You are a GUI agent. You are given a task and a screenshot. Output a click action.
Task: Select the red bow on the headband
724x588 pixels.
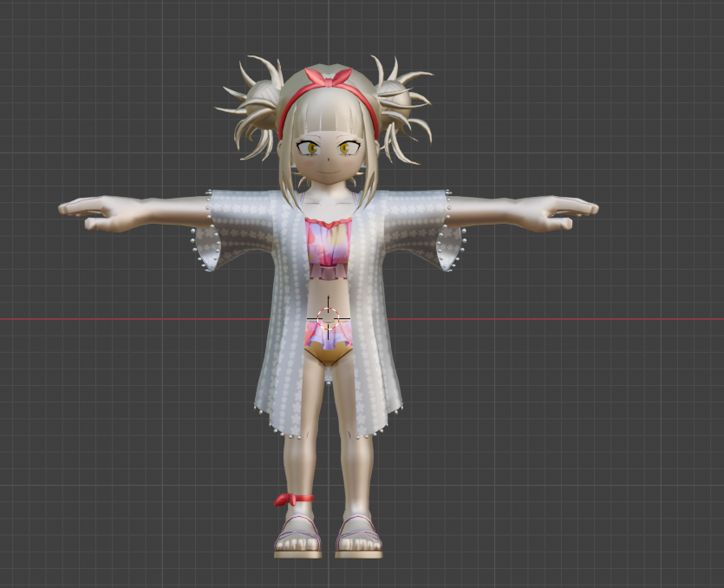[x=329, y=77]
